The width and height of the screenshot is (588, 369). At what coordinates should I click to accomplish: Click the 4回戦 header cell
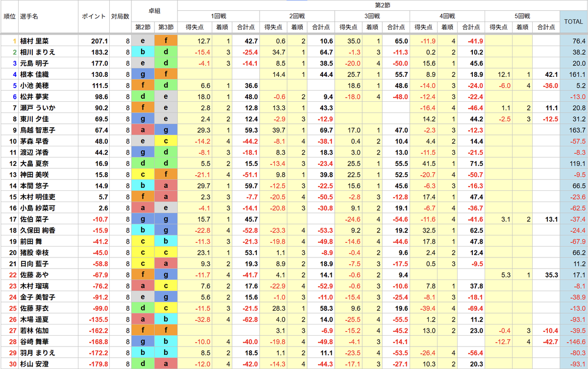pos(447,16)
